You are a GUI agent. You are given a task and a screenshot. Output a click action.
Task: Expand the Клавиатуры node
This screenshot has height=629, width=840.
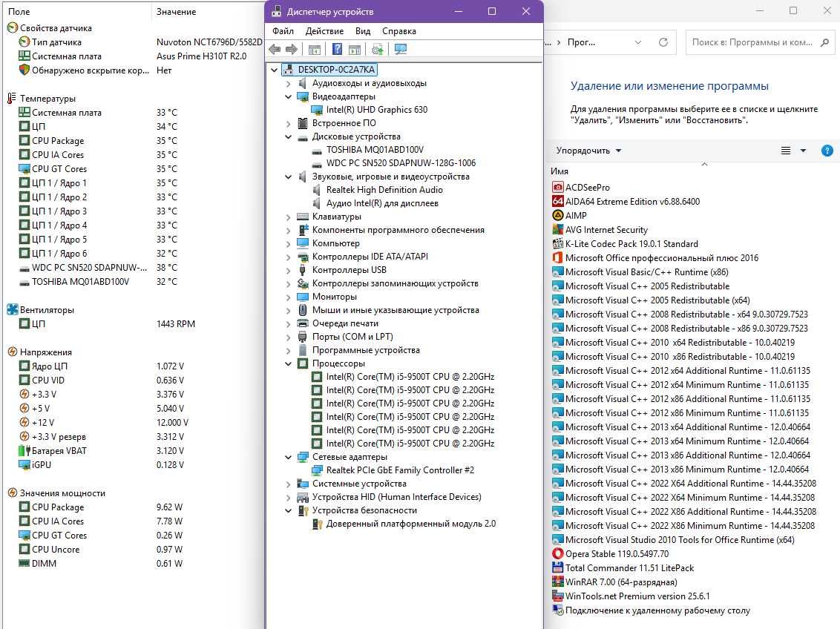[x=288, y=217]
